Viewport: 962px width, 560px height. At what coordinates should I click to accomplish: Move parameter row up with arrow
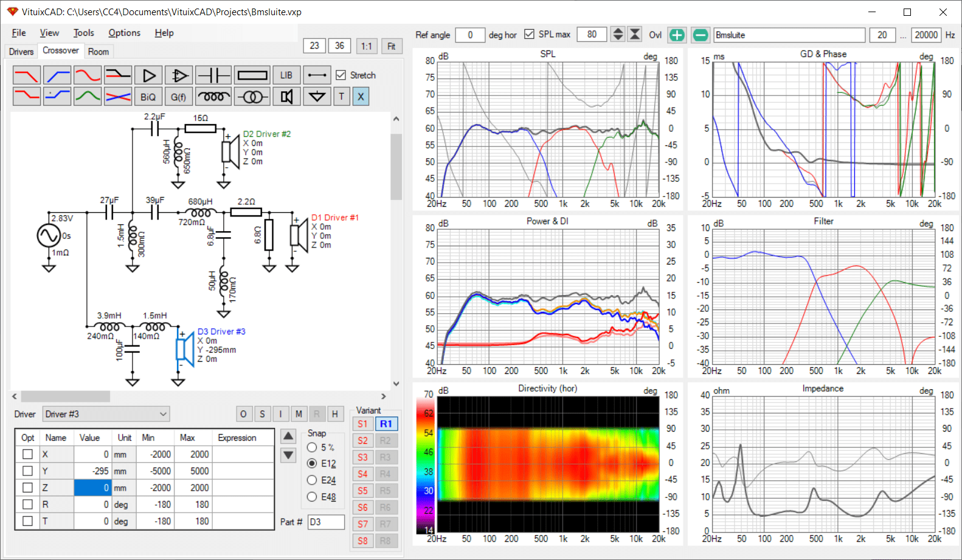pyautogui.click(x=288, y=436)
